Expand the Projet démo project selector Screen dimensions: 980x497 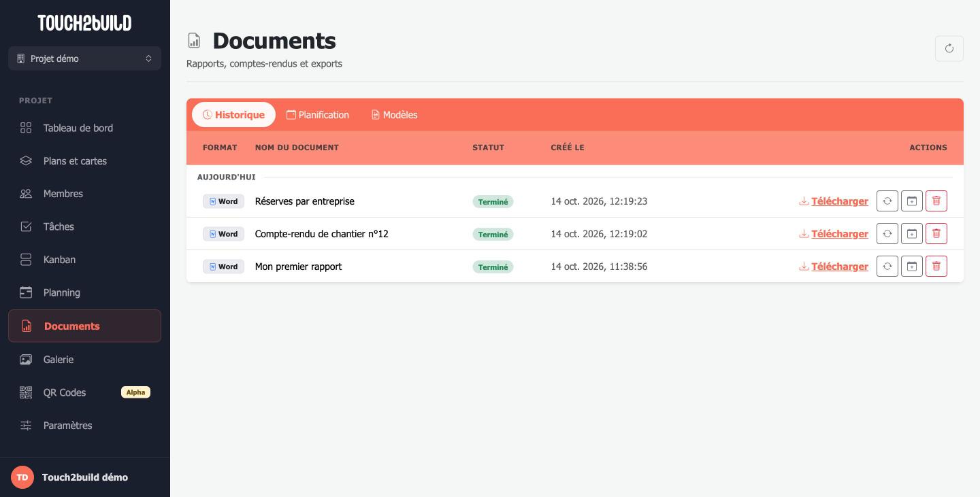[x=84, y=58]
